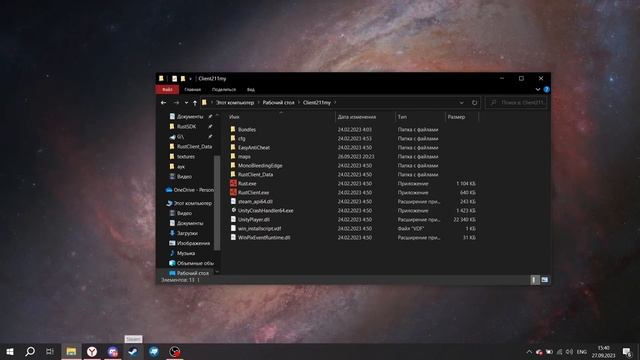The width and height of the screenshot is (640, 360).
Task: Open Quick Access Toolbar customize dropdown
Action: (190, 79)
